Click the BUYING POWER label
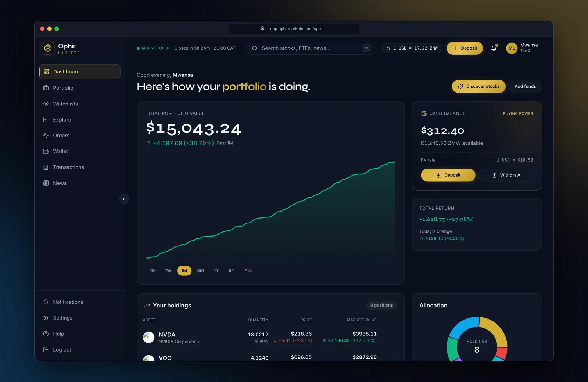This screenshot has width=588, height=382. pyautogui.click(x=518, y=113)
